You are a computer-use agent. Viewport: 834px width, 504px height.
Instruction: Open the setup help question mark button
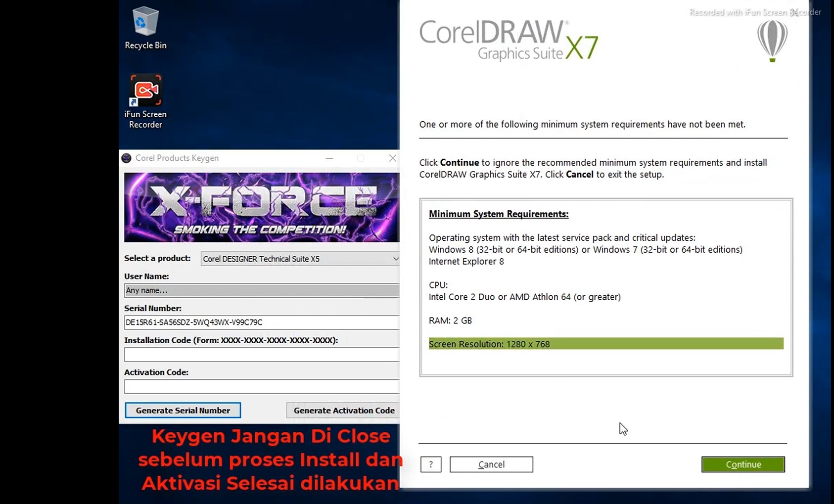tap(431, 464)
